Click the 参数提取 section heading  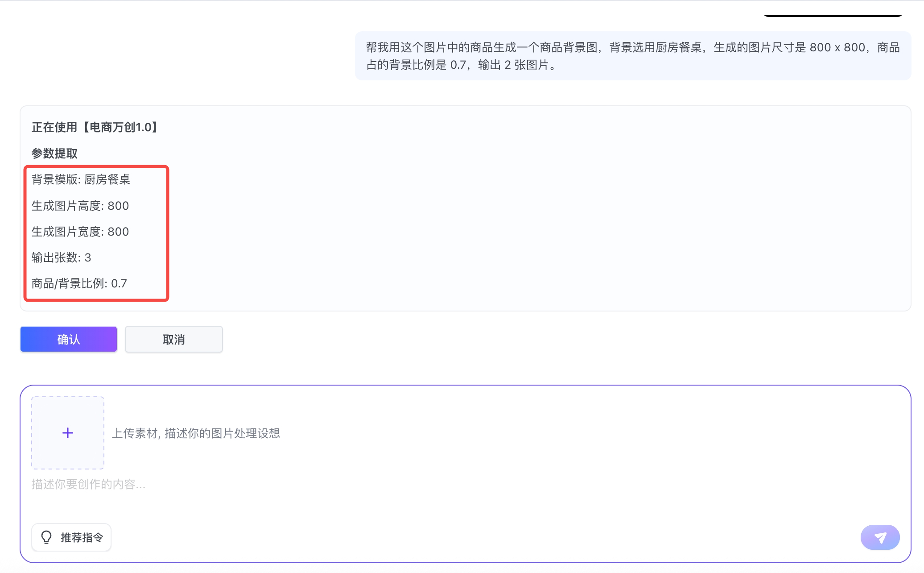click(x=54, y=154)
